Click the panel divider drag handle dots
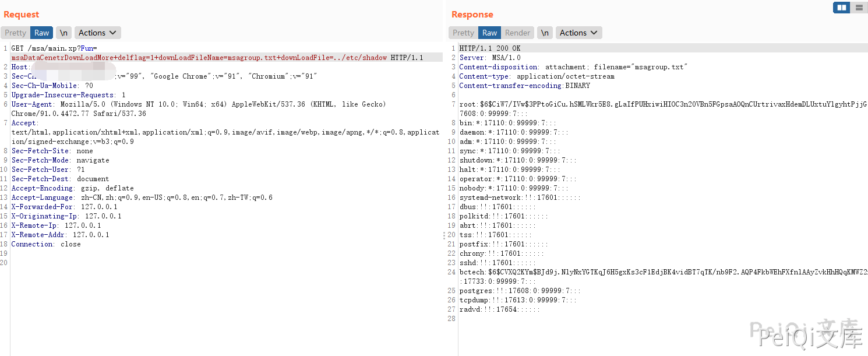This screenshot has height=356, width=868. [444, 235]
